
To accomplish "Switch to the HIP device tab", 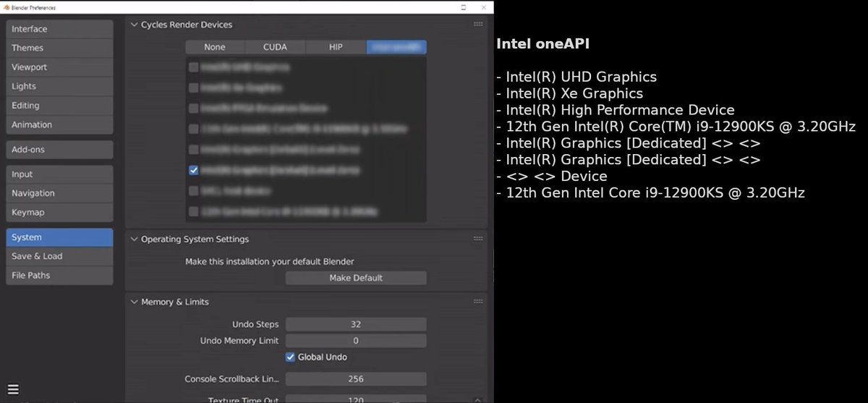I will [x=336, y=47].
